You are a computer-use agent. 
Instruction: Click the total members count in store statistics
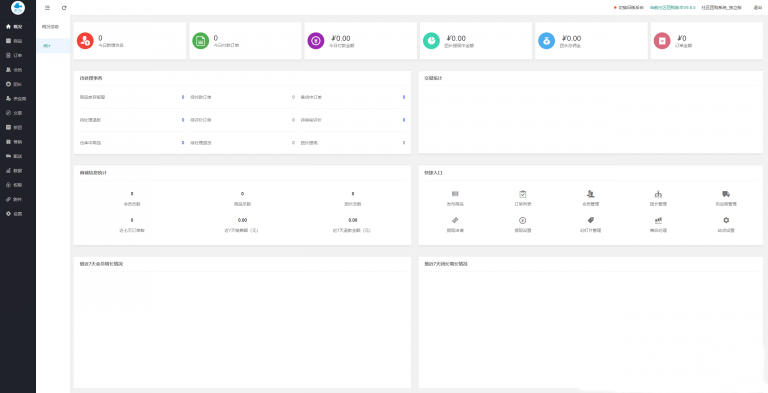click(x=132, y=194)
